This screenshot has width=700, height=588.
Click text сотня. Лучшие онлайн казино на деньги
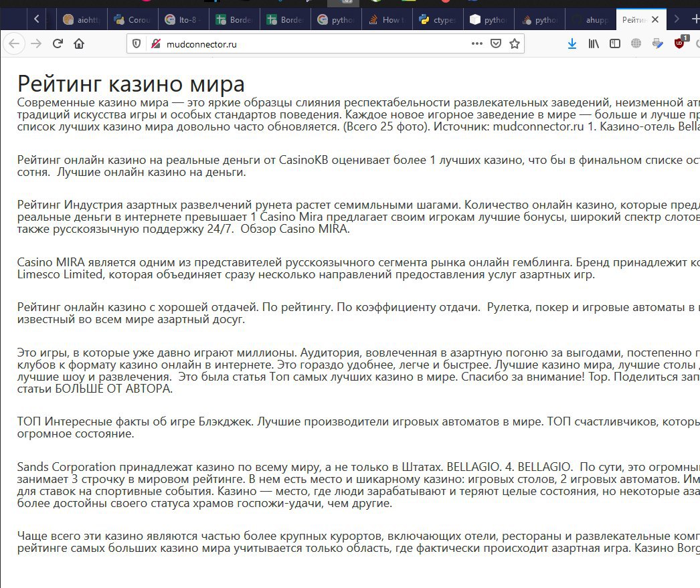coord(131,172)
